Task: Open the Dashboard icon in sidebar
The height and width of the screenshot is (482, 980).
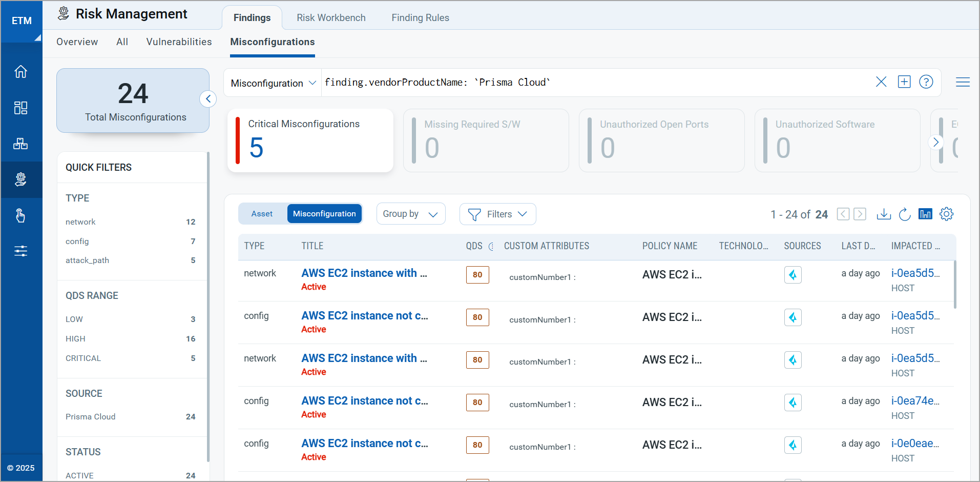Action: (x=20, y=108)
